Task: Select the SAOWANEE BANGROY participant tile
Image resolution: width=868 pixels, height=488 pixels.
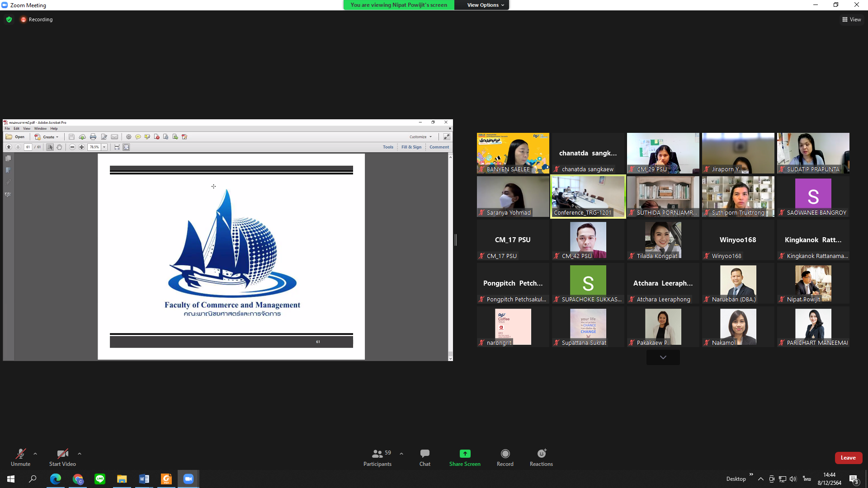Action: point(813,197)
